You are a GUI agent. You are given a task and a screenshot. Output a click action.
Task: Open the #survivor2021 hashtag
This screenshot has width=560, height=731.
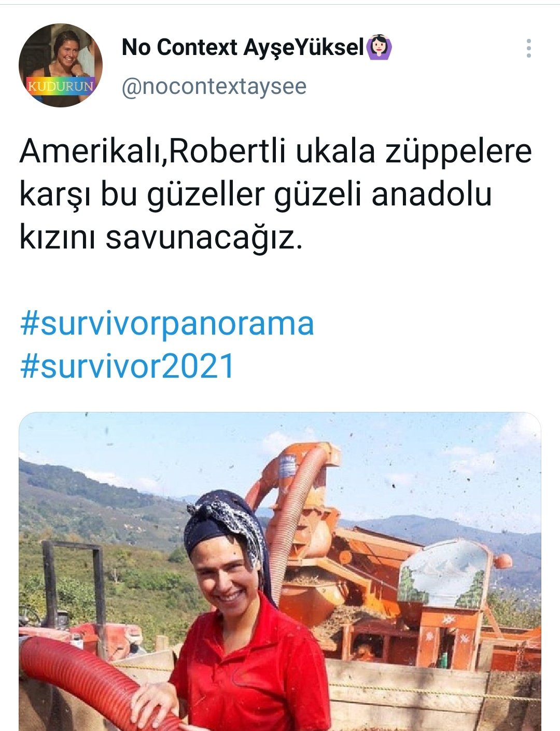pos(128,366)
